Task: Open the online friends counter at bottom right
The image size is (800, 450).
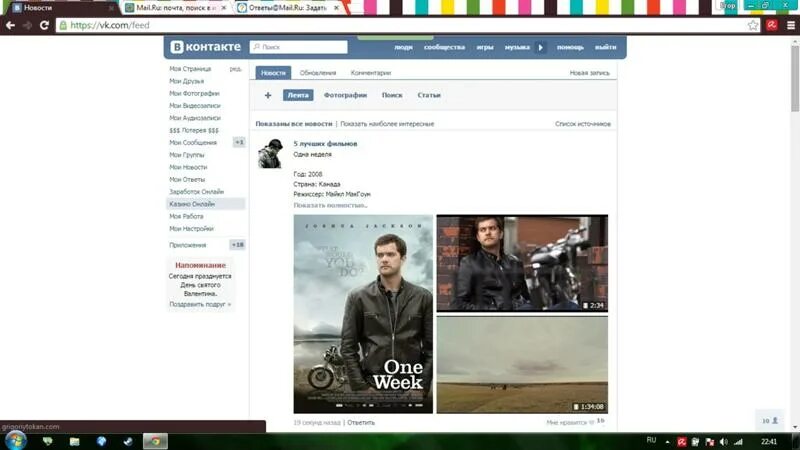Action: pos(770,420)
